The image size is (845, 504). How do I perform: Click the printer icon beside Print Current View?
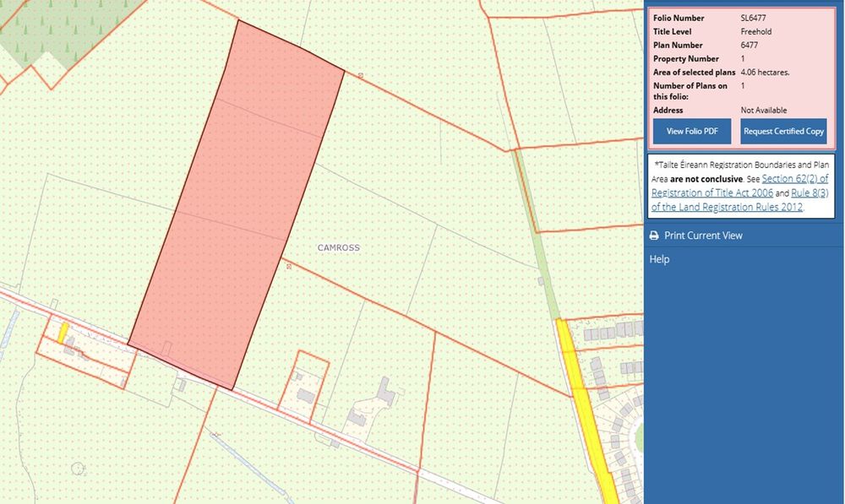tap(653, 236)
